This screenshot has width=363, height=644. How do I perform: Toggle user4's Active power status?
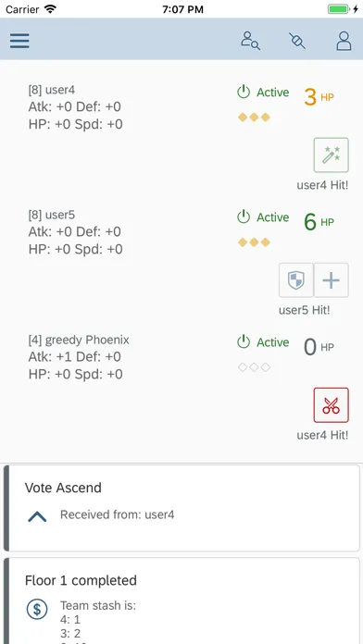pyautogui.click(x=263, y=93)
